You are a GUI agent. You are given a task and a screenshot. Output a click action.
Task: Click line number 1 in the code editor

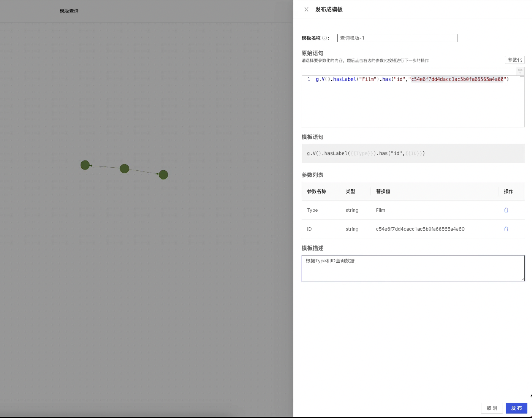tap(309, 79)
